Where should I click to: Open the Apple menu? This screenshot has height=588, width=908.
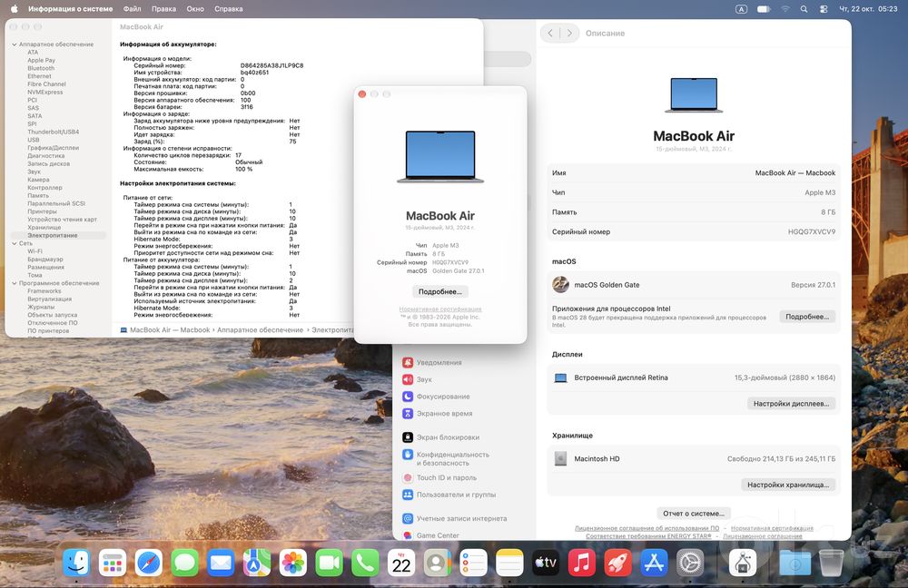tap(15, 9)
